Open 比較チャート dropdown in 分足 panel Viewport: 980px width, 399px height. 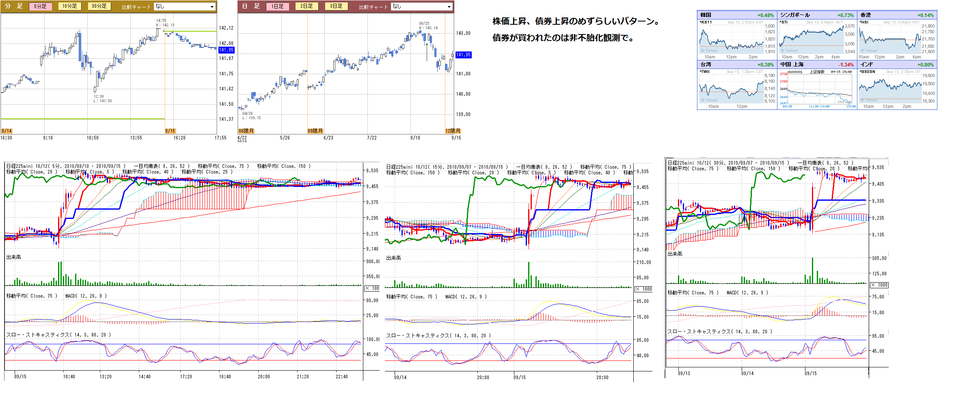(x=185, y=6)
